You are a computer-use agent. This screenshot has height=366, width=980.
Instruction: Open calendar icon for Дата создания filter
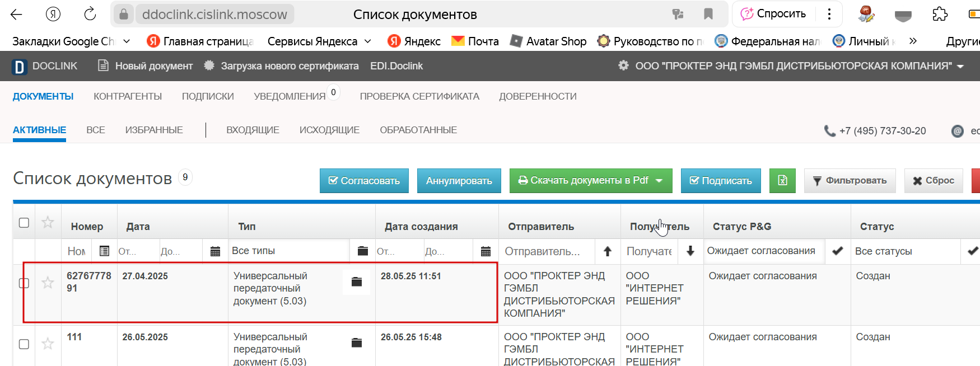coord(486,251)
